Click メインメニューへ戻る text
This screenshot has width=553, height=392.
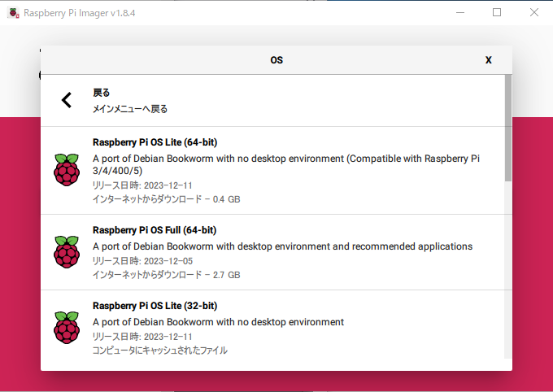point(130,109)
